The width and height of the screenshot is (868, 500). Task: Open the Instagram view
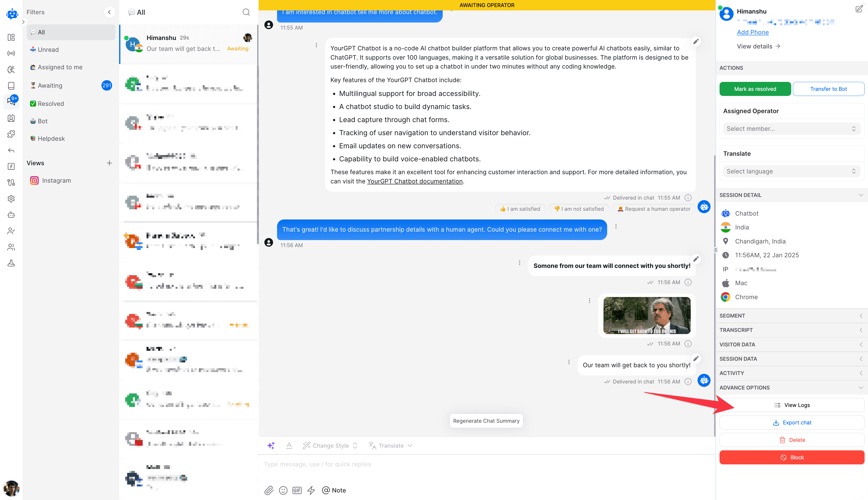click(56, 180)
